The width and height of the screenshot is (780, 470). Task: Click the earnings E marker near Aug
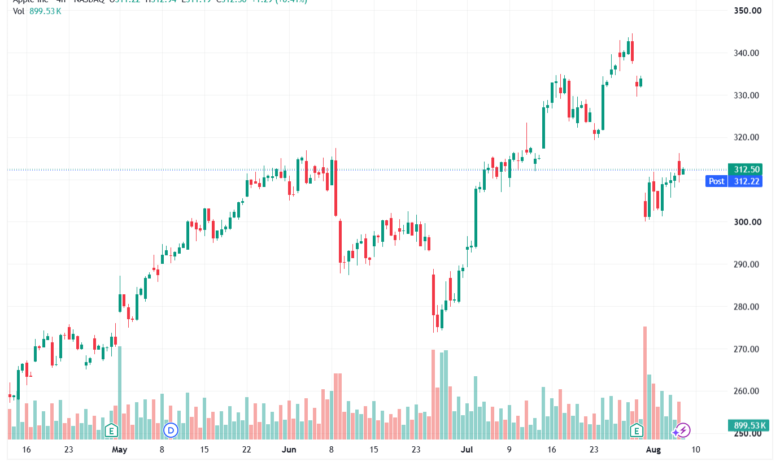coord(636,430)
